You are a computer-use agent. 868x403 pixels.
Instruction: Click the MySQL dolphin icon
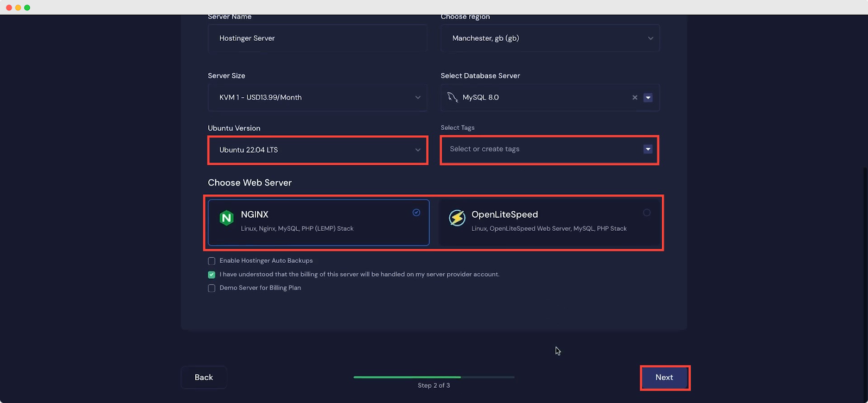pyautogui.click(x=452, y=97)
